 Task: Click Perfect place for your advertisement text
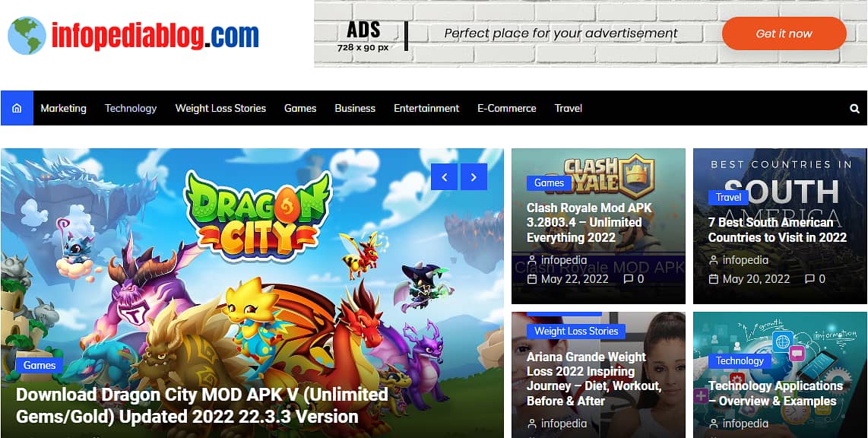tap(561, 33)
